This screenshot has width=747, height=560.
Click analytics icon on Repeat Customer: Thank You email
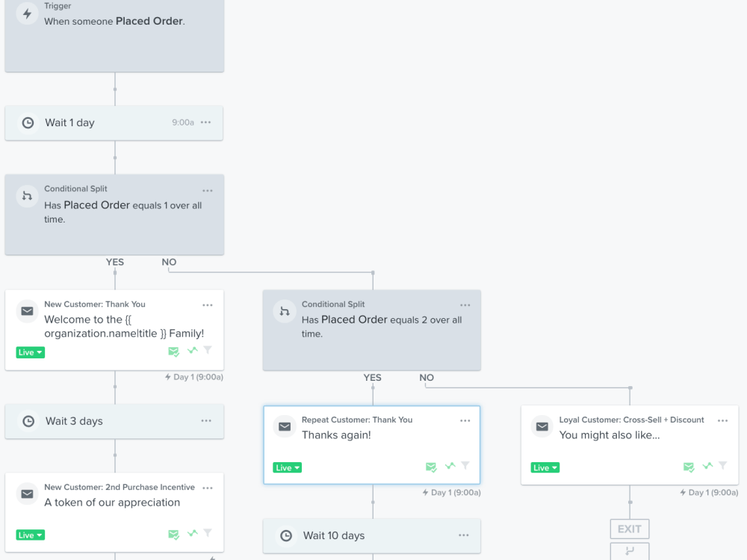(x=450, y=466)
